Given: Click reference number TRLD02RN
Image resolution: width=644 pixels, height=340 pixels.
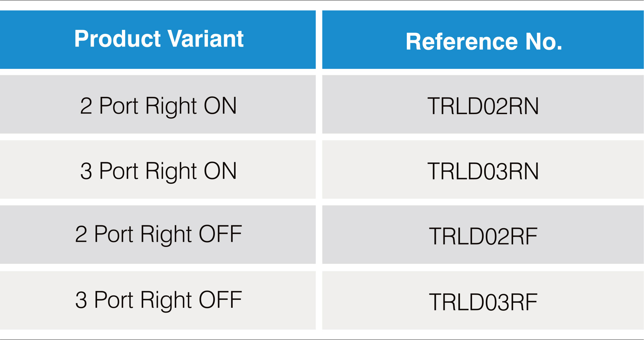Looking at the screenshot, I should (483, 106).
